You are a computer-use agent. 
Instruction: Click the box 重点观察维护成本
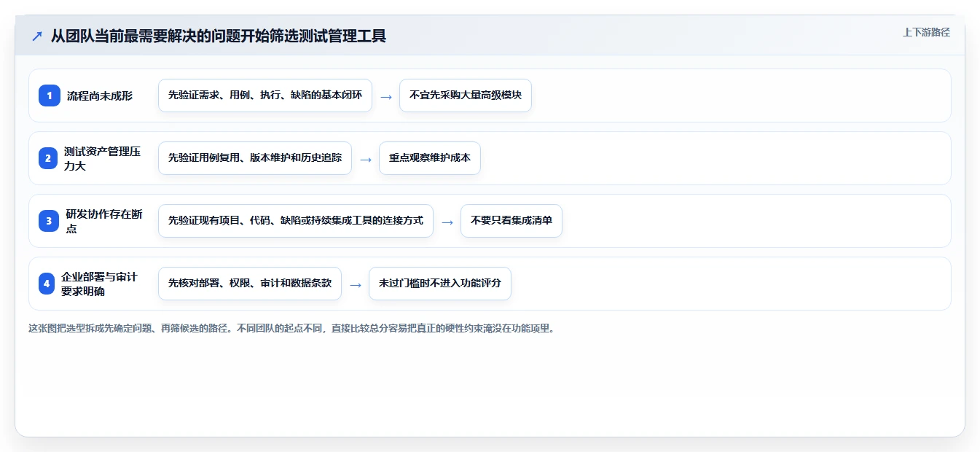click(430, 158)
